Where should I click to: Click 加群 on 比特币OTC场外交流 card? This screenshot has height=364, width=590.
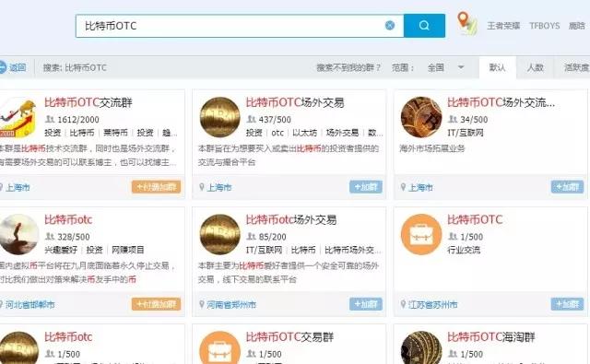pos(567,187)
